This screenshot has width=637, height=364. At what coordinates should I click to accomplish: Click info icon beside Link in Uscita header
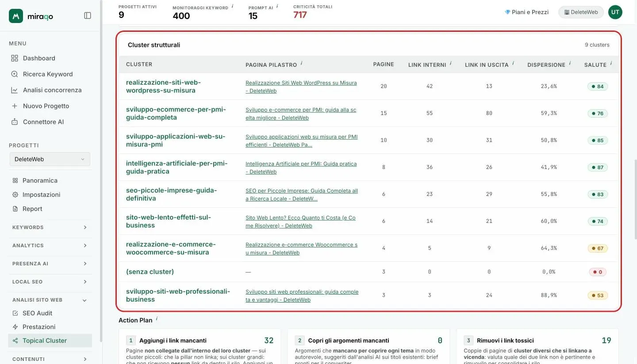513,64
